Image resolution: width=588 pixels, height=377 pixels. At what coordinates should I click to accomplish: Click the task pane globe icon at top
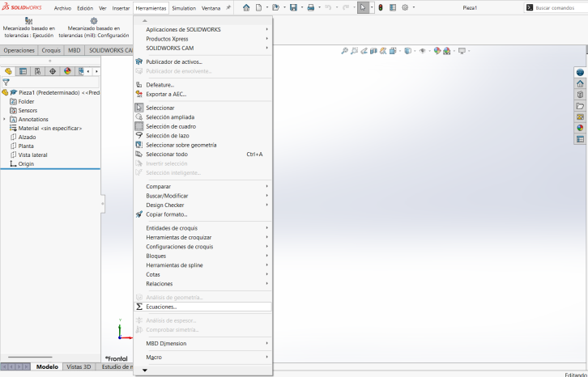pos(580,72)
